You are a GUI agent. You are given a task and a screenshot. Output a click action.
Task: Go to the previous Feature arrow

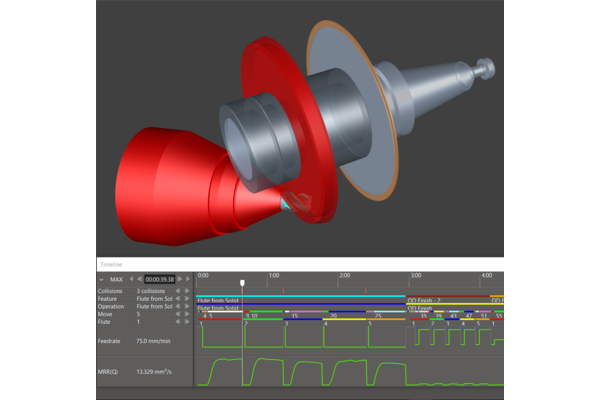tap(178, 299)
